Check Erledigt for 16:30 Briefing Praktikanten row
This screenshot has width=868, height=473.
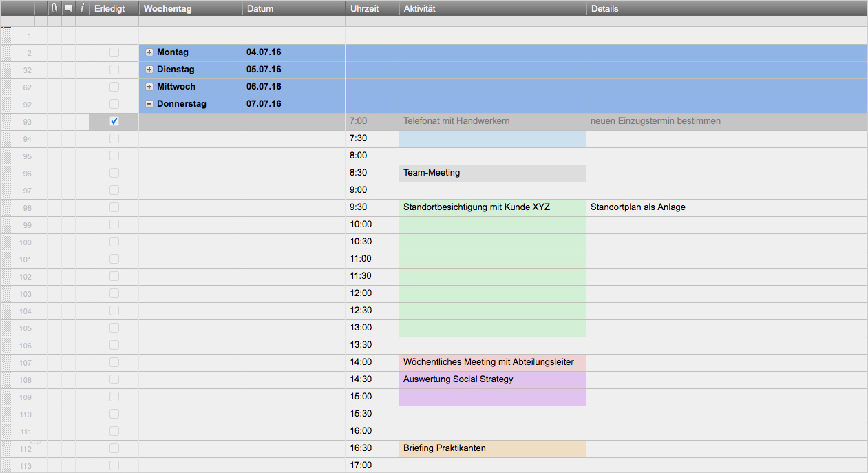[x=114, y=448]
